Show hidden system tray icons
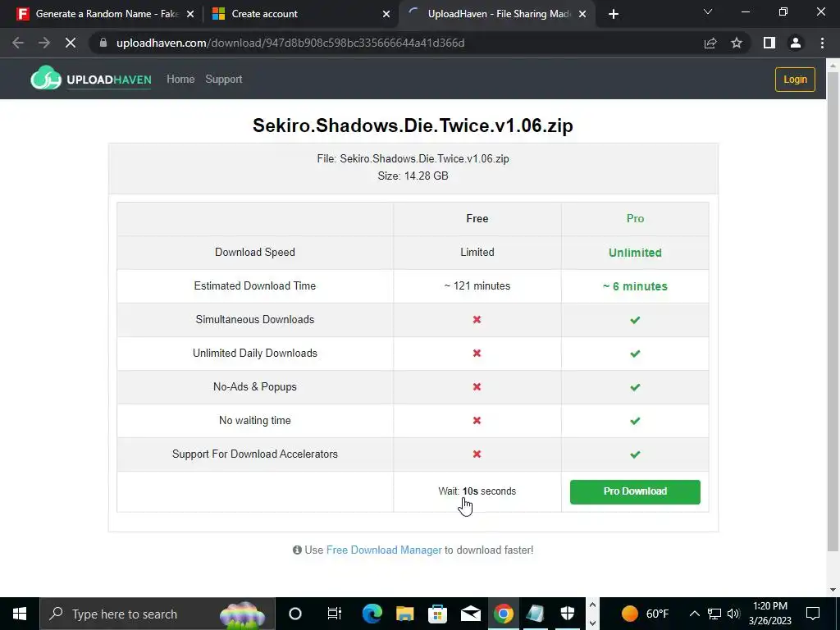 click(694, 614)
